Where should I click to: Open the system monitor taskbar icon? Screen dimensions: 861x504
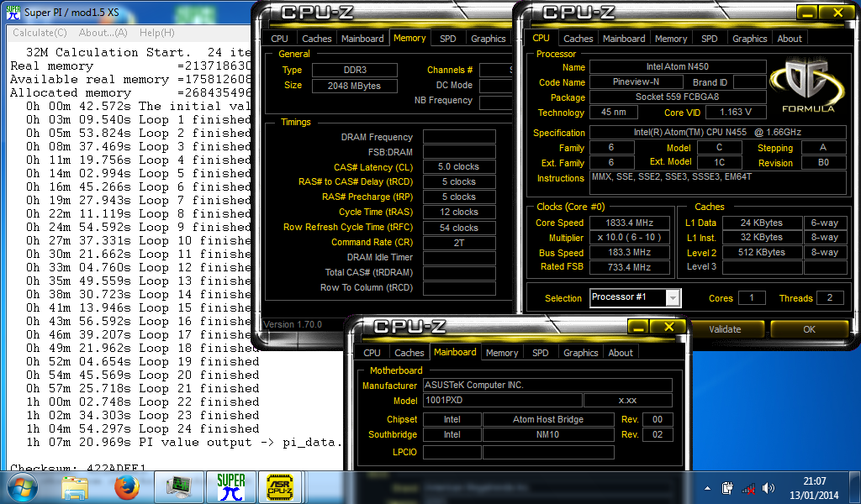(178, 487)
